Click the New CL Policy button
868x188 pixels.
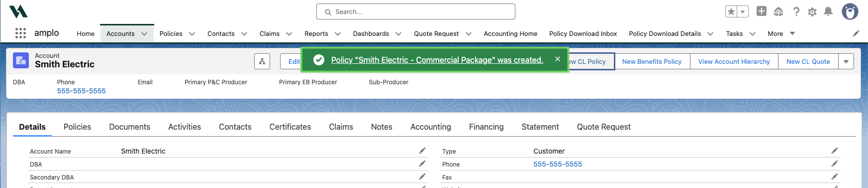591,61
